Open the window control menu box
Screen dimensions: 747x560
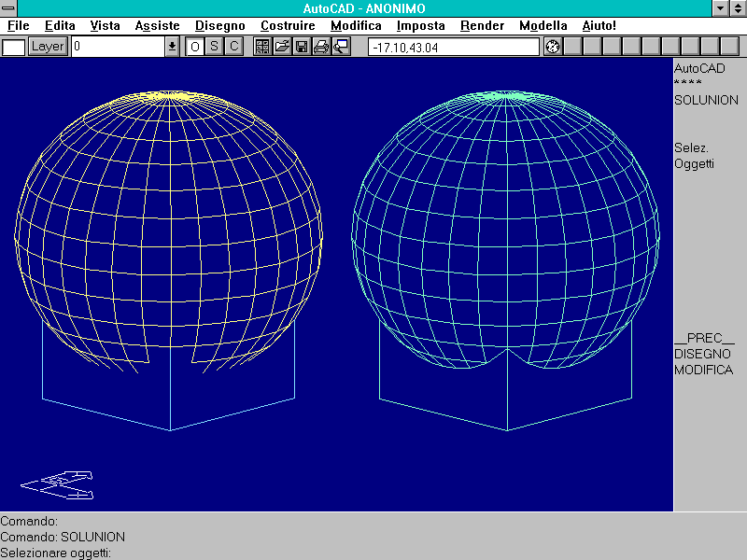coord(9,8)
